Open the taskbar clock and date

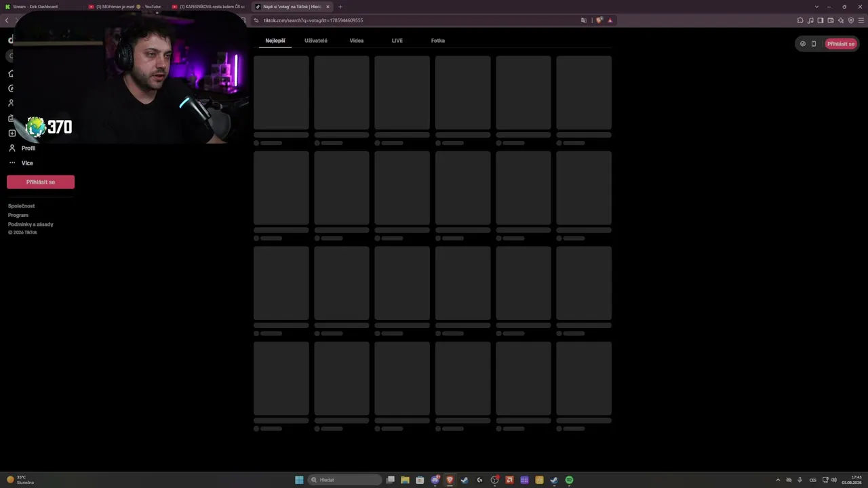(x=852, y=480)
